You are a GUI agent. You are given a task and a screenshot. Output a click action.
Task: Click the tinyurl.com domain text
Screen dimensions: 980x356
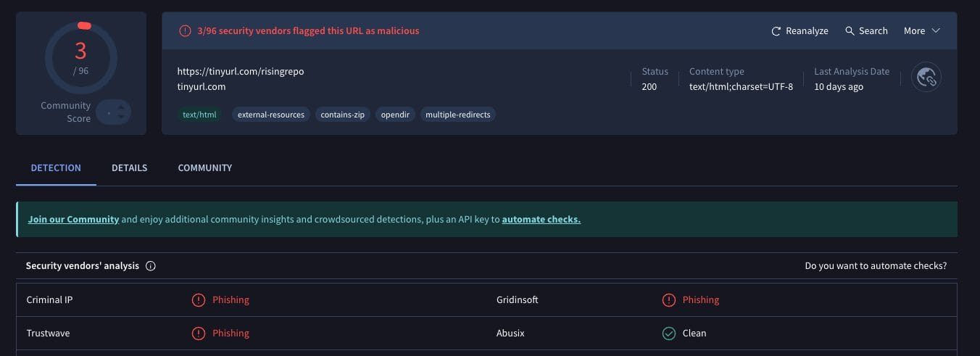click(202, 86)
